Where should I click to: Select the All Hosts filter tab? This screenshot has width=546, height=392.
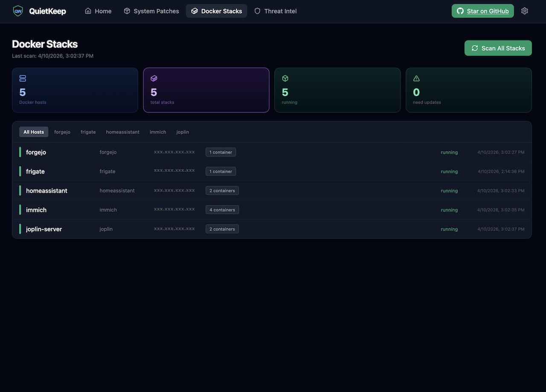pos(33,132)
